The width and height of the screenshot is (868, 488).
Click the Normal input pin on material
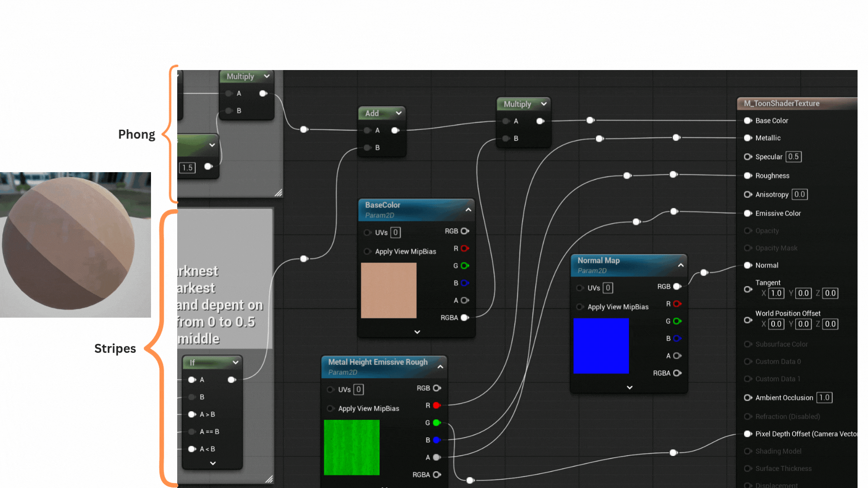pos(748,265)
